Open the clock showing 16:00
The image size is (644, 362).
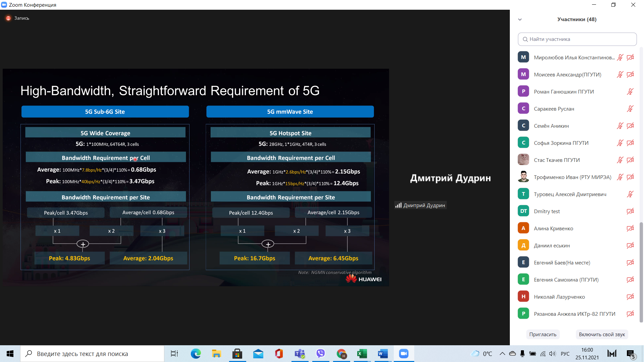[587, 354]
